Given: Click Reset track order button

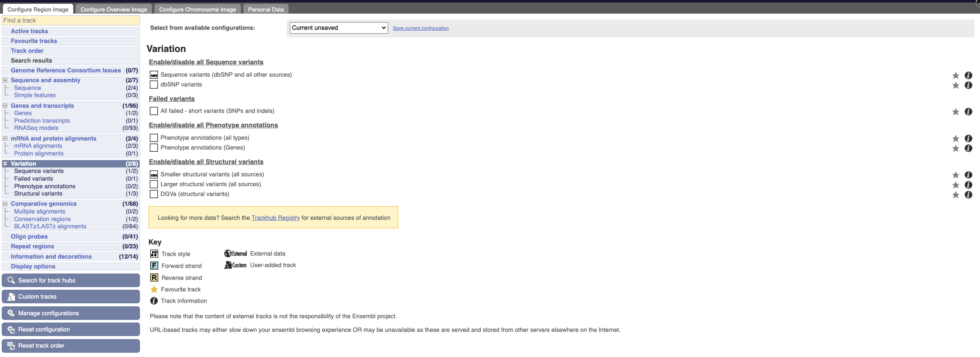Looking at the screenshot, I should (x=71, y=345).
